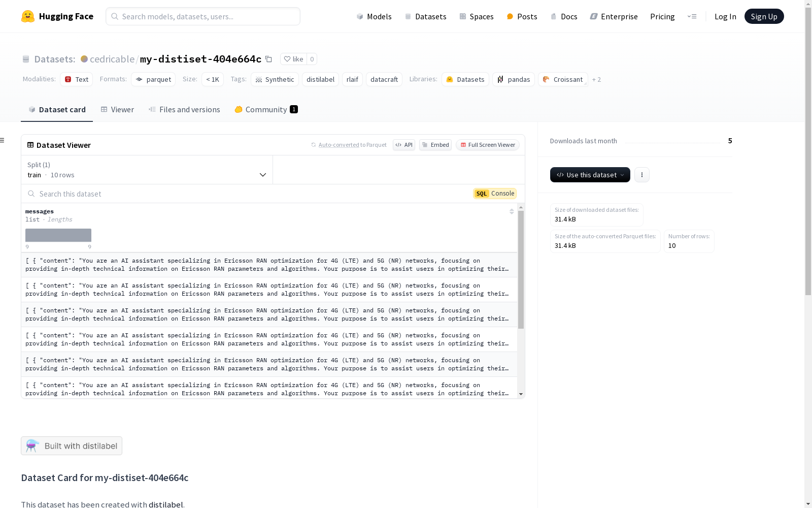The width and height of the screenshot is (812, 508).
Task: Open Models page in top navigation
Action: (374, 16)
